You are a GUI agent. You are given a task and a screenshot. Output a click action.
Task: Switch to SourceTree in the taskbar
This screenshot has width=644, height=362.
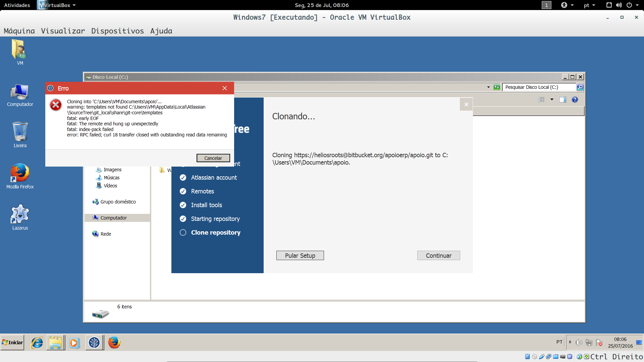tap(94, 343)
